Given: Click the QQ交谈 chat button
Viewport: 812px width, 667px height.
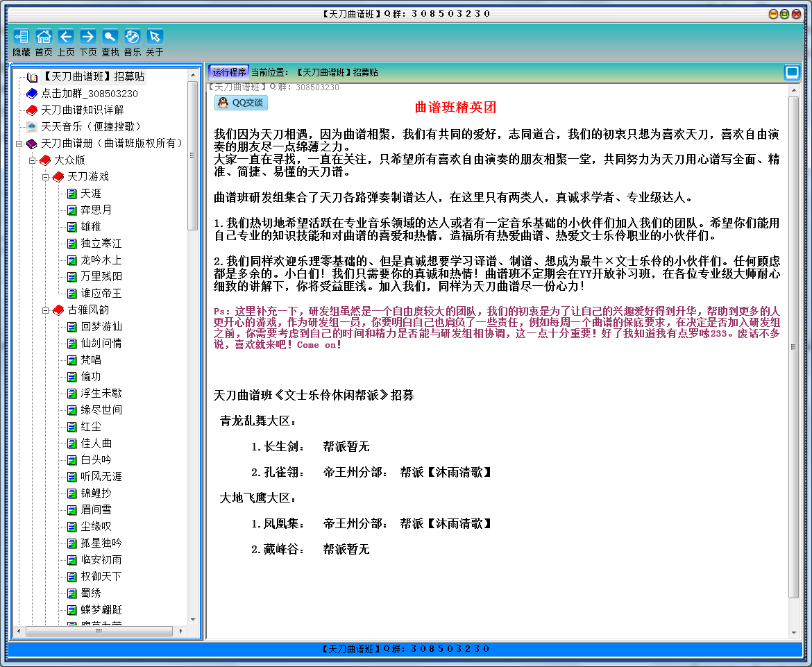Looking at the screenshot, I should 241,103.
